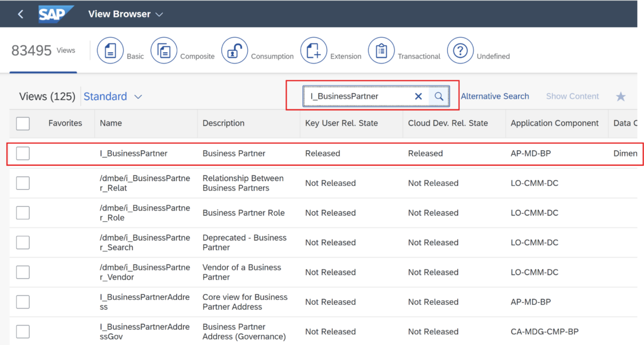The width and height of the screenshot is (644, 345).
Task: Click the magnifier search icon
Action: click(439, 96)
